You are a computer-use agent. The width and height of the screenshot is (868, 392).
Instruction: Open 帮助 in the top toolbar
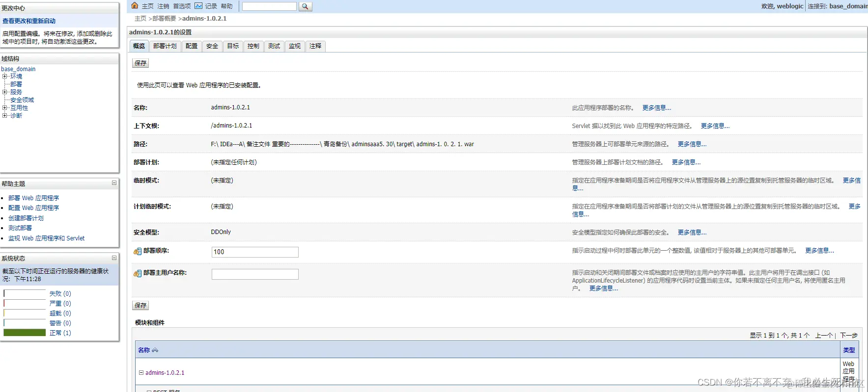click(x=226, y=6)
